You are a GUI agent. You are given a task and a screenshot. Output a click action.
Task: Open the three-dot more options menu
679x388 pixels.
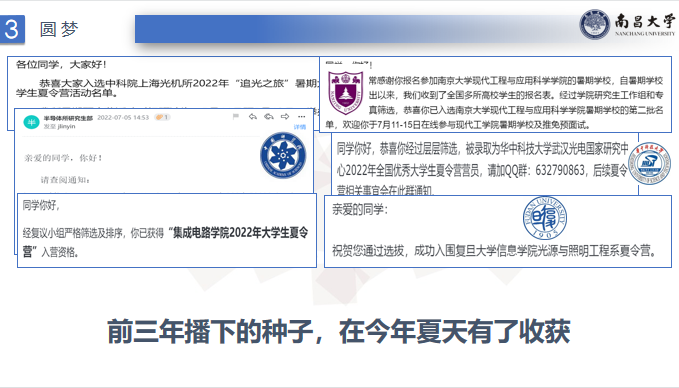301,116
